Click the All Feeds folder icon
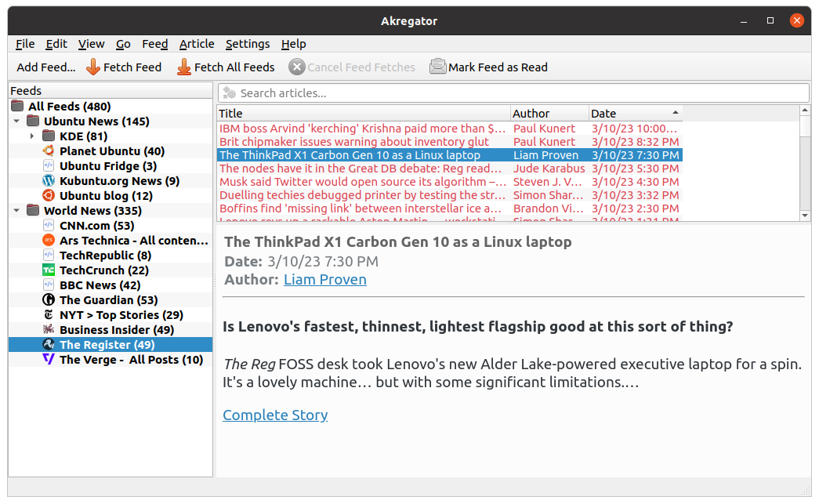 (x=17, y=106)
